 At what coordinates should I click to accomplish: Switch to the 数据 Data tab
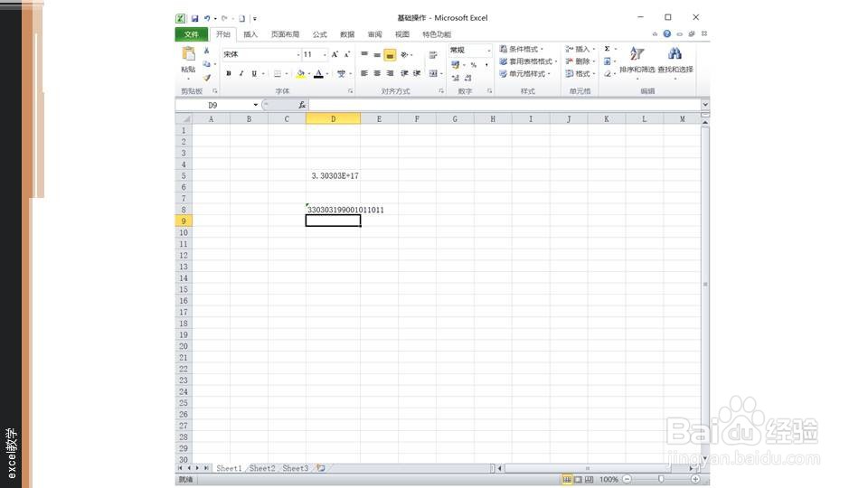coord(347,34)
